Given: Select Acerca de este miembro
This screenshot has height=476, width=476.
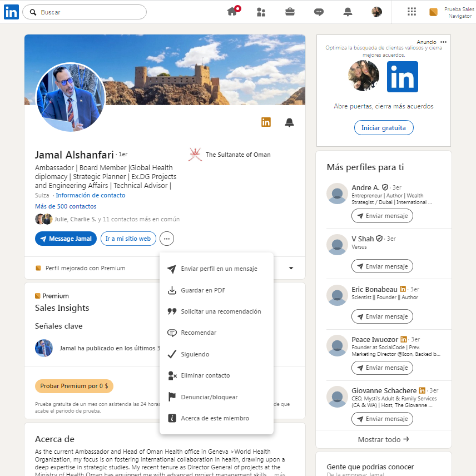Looking at the screenshot, I should 216,418.
